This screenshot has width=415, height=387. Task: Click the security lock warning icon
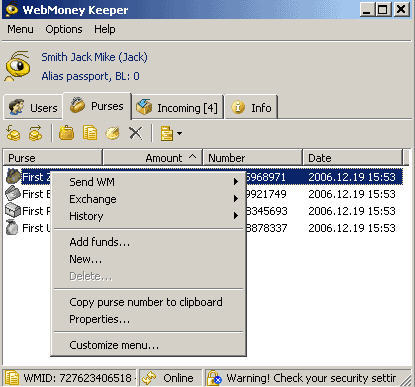[x=214, y=378]
